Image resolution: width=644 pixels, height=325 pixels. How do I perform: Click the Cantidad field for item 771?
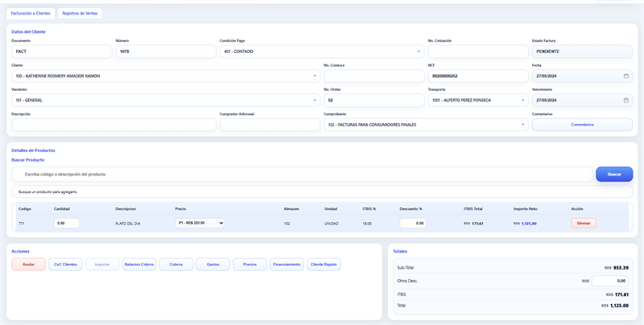click(x=66, y=223)
